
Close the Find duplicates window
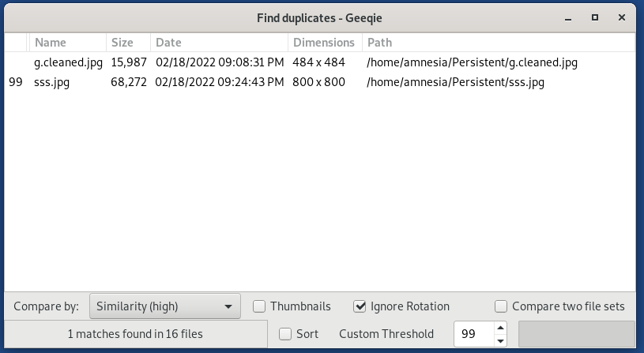point(622,17)
